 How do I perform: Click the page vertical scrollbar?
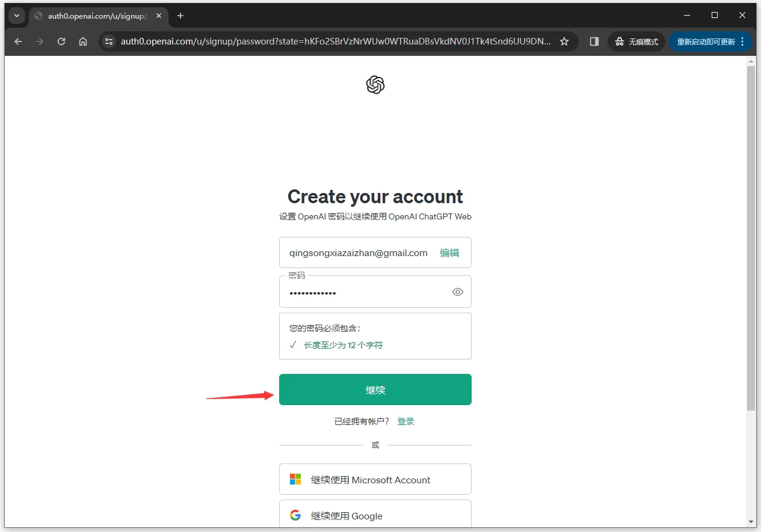click(x=751, y=239)
